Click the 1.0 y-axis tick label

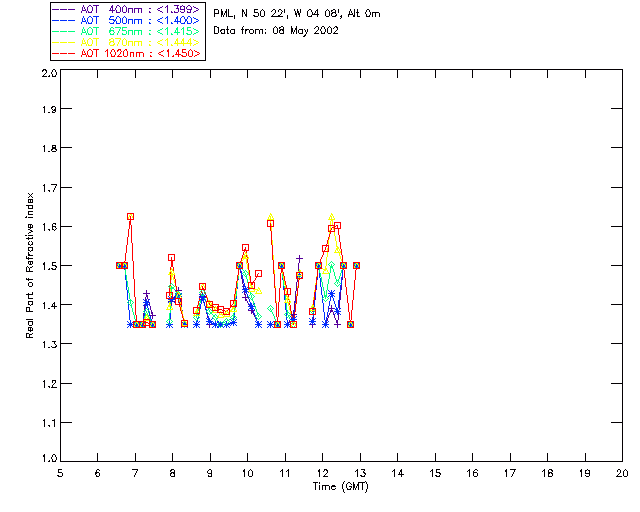tap(48, 459)
